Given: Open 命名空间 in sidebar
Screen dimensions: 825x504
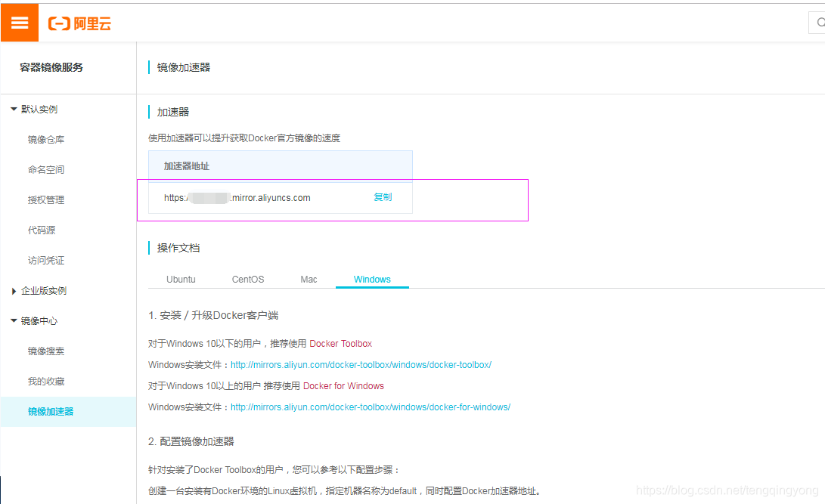Looking at the screenshot, I should tap(46, 170).
